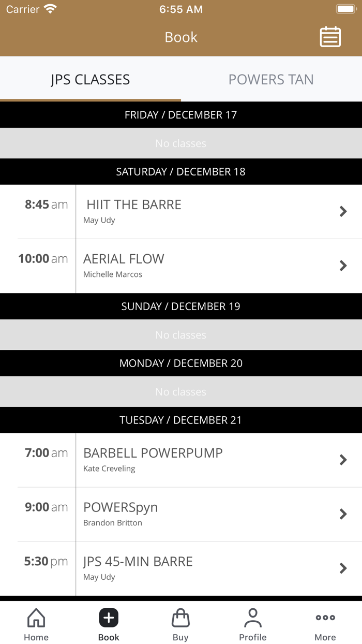362x644 pixels.
Task: Open JPS 45-MIN BARRE chevron
Action: click(x=343, y=568)
